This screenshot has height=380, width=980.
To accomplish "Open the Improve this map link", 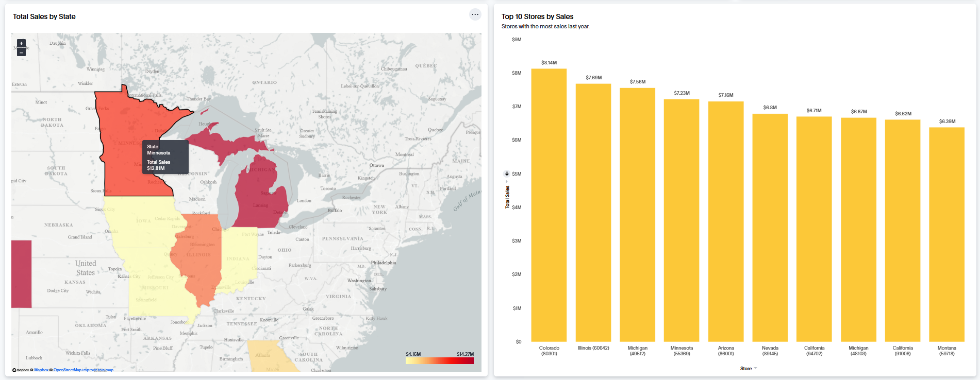I will coord(98,370).
